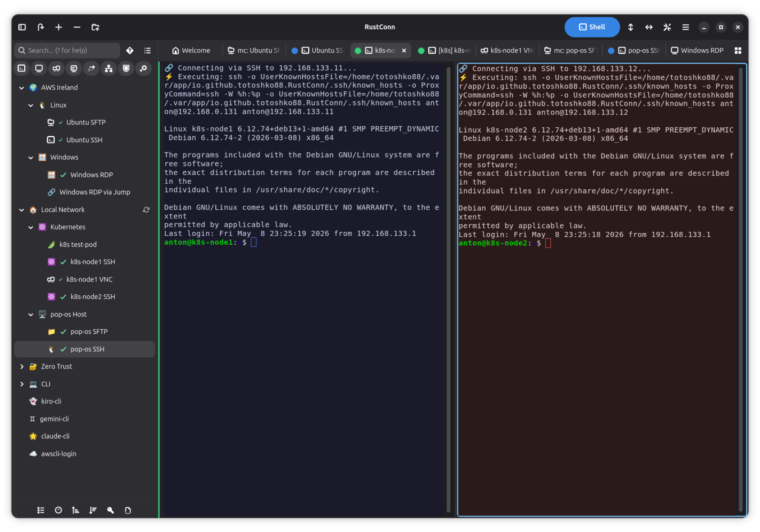Image resolution: width=760 pixels, height=532 pixels.
Task: Switch to the Welcome tab
Action: [191, 51]
